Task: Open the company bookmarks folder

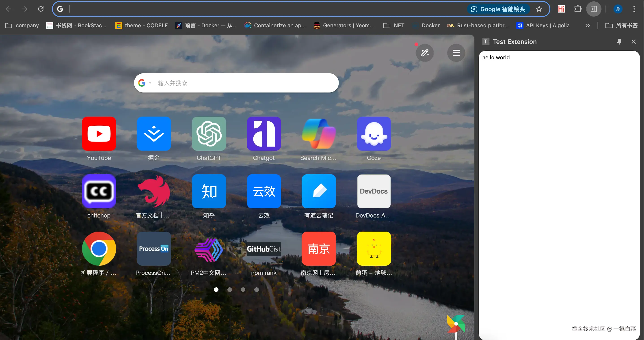Action: [x=22, y=26]
